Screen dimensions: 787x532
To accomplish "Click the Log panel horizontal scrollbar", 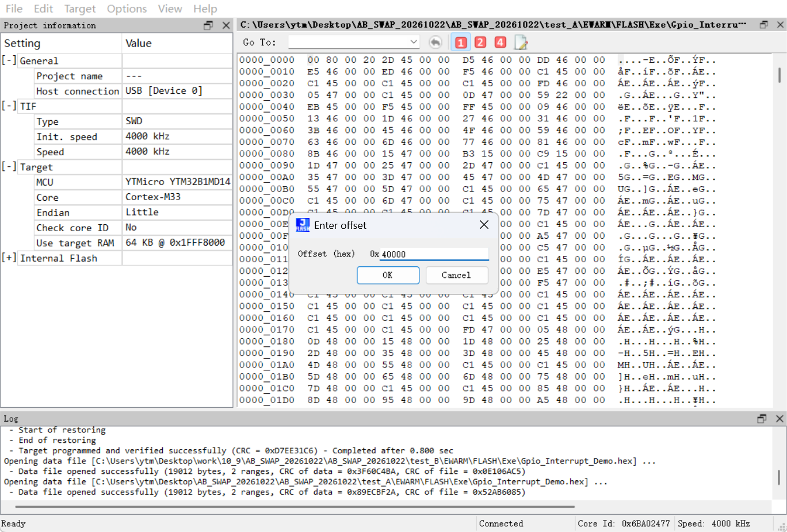I will 295,507.
